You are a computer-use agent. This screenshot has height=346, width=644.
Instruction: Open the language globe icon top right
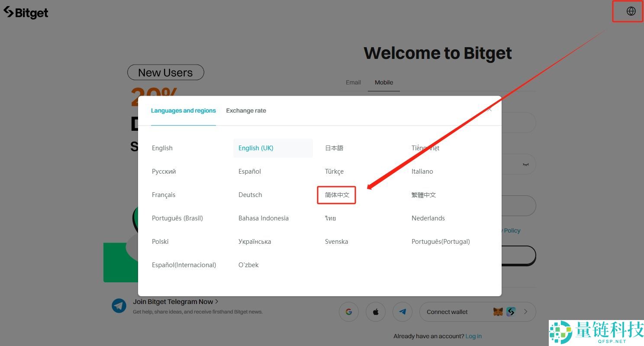(631, 11)
